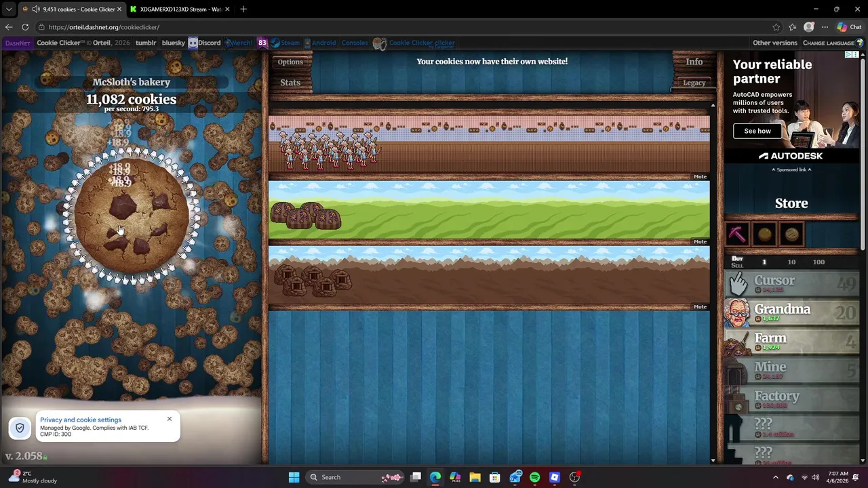Reload the page
Viewport: 868px width, 488px height.
(x=25, y=27)
